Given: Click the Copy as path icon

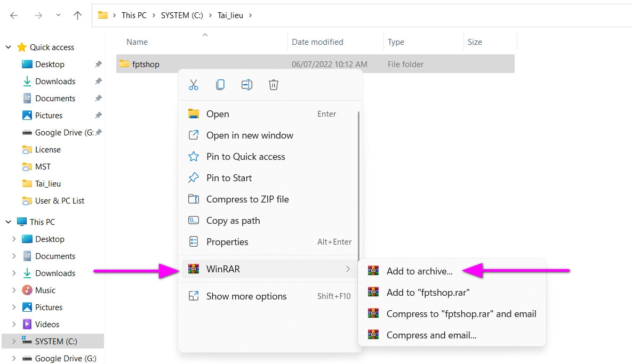Looking at the screenshot, I should pyautogui.click(x=194, y=220).
